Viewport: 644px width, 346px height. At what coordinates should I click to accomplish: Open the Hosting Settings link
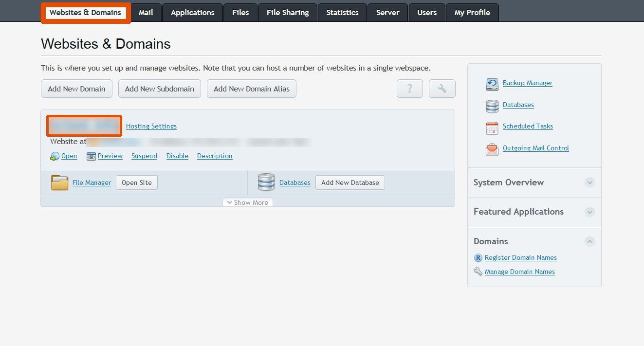click(151, 126)
